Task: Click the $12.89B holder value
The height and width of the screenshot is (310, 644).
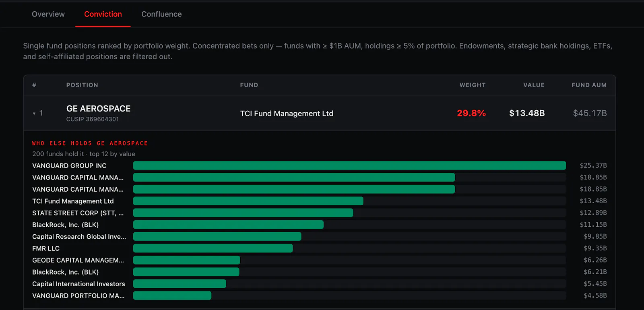Action: click(593, 213)
